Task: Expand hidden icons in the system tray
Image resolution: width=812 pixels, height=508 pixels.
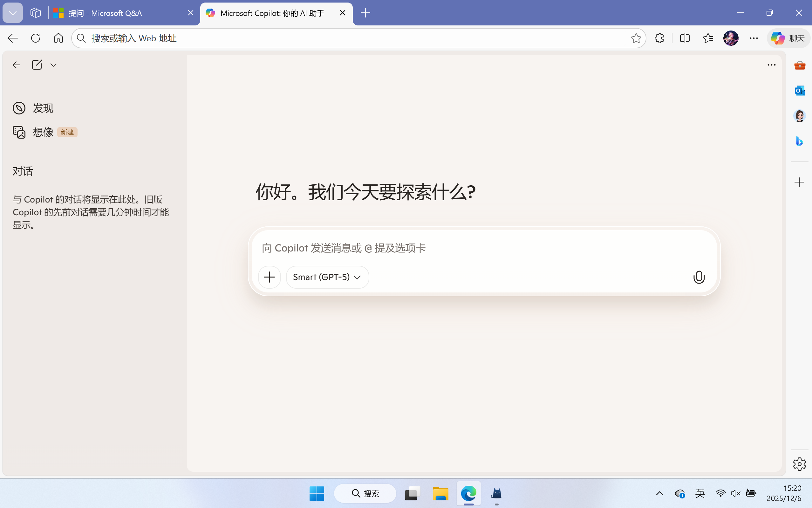Action: point(659,494)
